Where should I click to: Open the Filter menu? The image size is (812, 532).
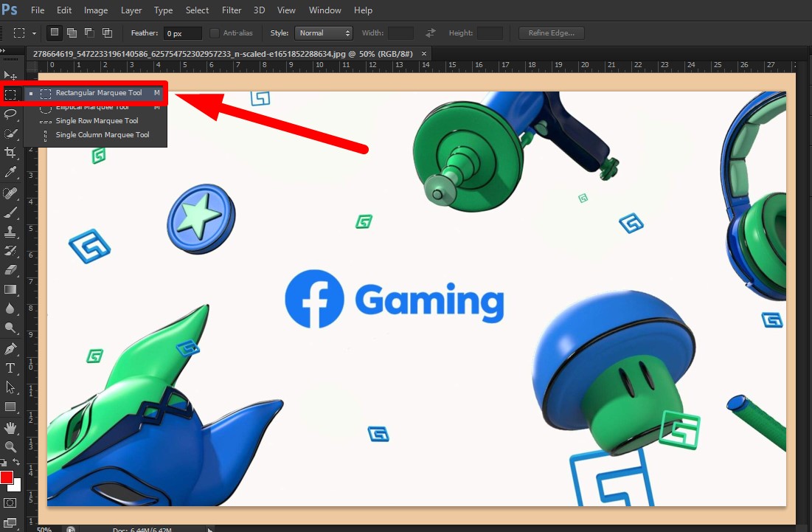point(232,10)
